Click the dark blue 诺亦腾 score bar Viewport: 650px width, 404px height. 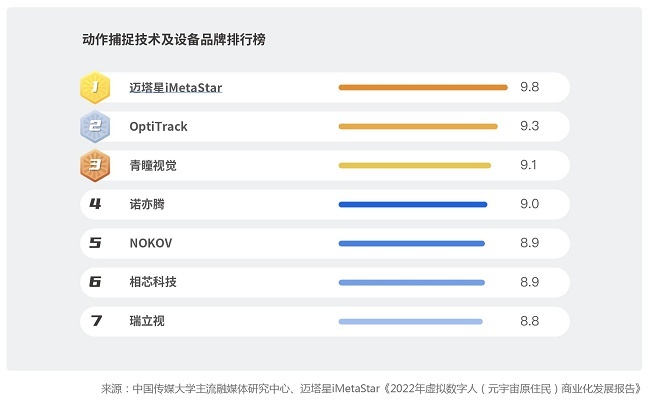click(413, 204)
